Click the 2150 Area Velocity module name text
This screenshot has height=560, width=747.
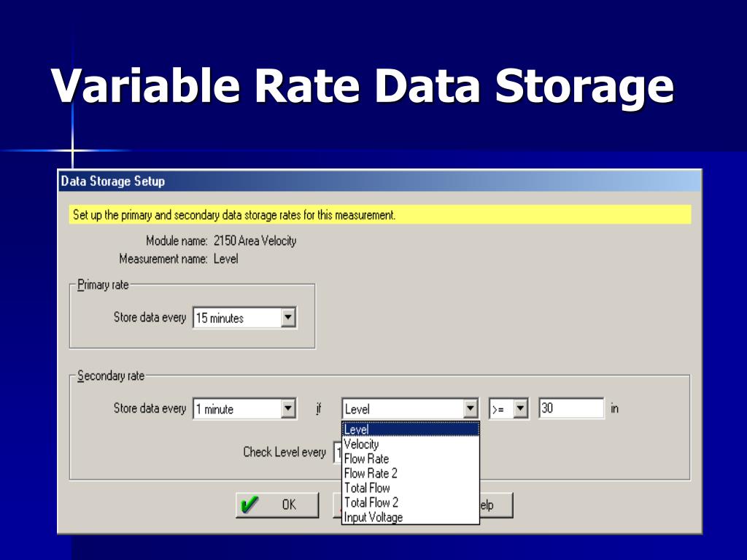click(x=255, y=241)
